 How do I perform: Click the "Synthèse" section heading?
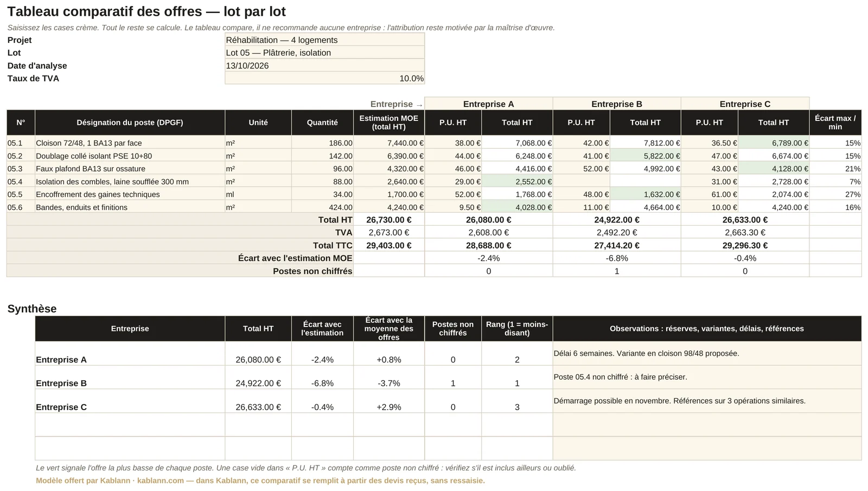click(x=32, y=309)
